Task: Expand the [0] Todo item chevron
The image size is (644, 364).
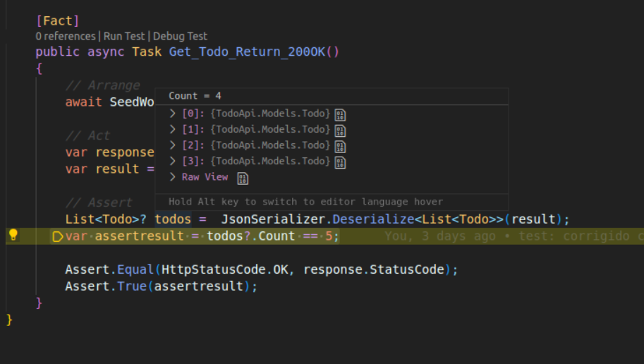Action: pyautogui.click(x=173, y=114)
